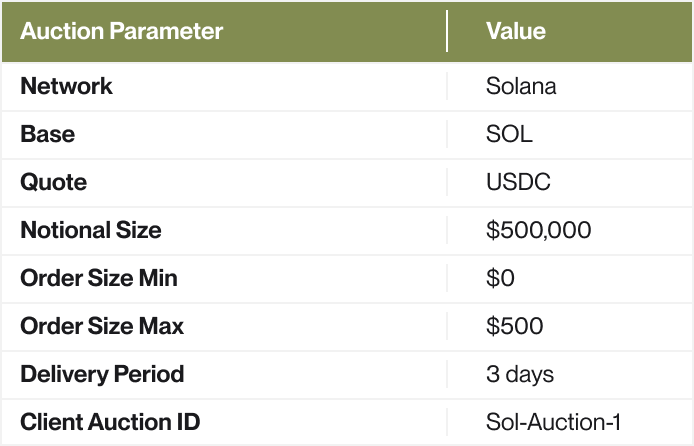Click the $0 minimum order value
The height and width of the screenshot is (446, 694).
click(x=500, y=278)
